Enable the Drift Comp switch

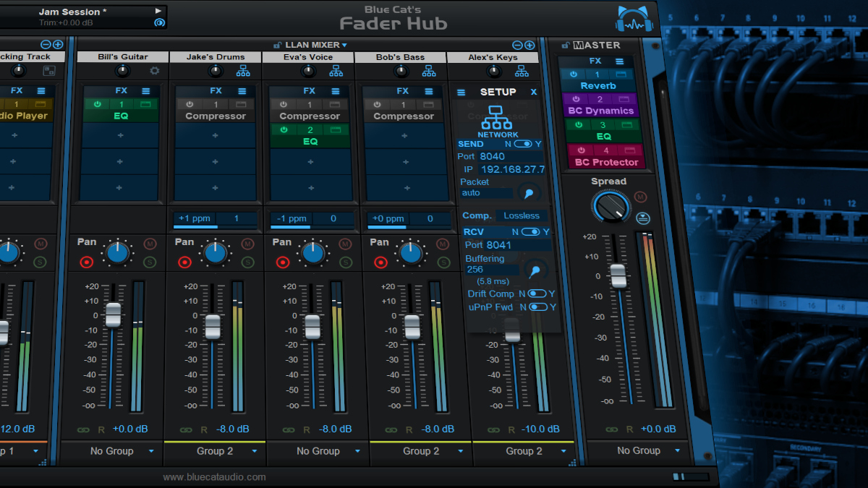537,294
